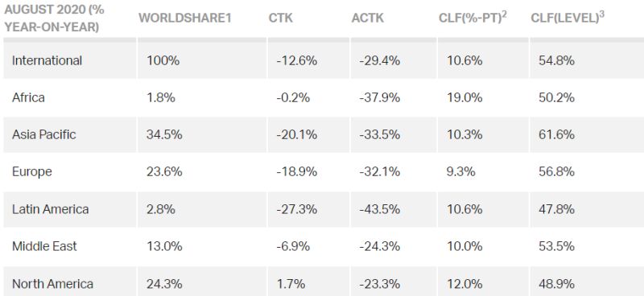
Task: Select the International row label
Action: 47,60
